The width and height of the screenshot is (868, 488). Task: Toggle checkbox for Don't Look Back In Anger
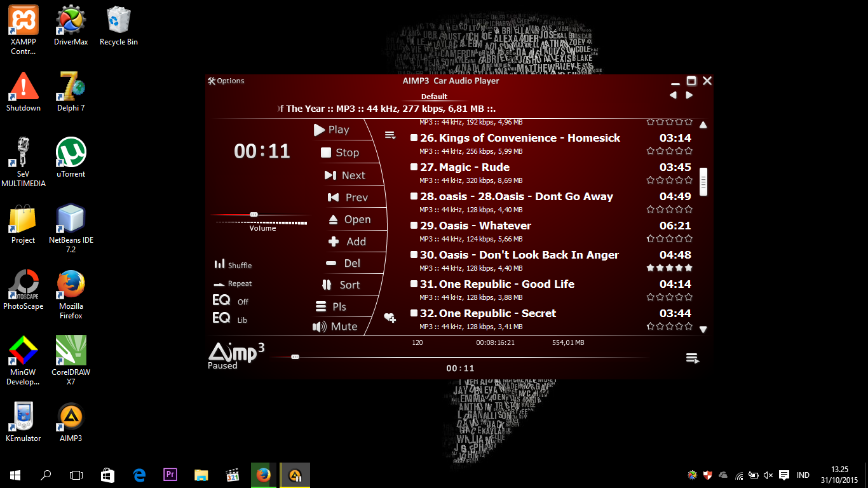pyautogui.click(x=414, y=255)
